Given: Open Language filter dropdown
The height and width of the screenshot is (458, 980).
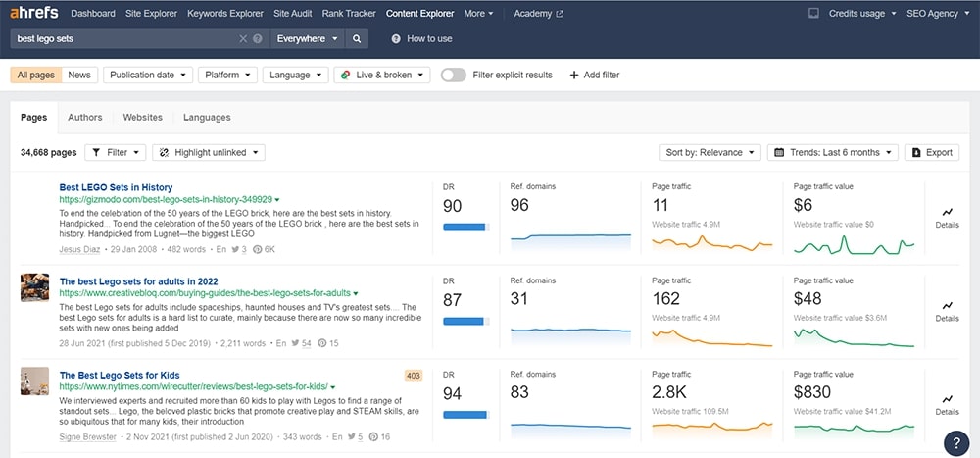Looking at the screenshot, I should (x=296, y=76).
